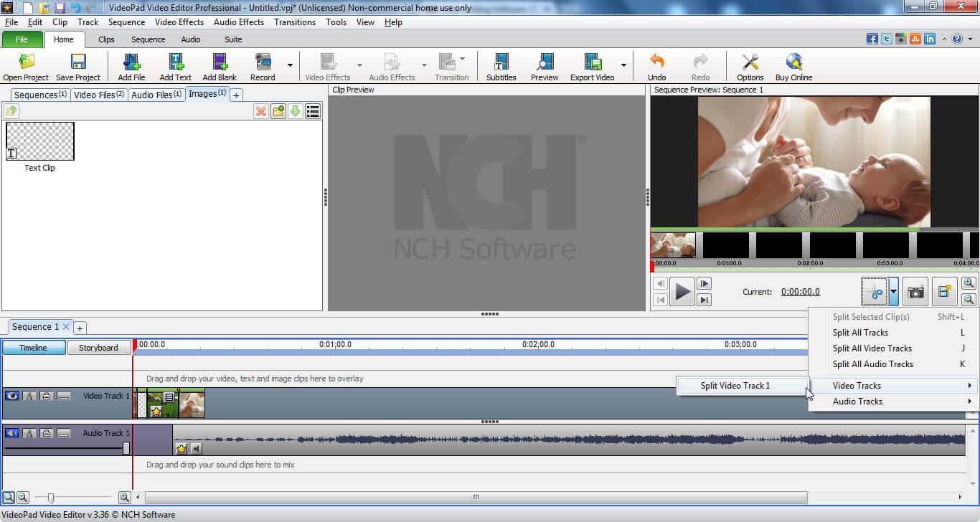Select the Video Files bin tab
980x522 pixels.
(99, 95)
